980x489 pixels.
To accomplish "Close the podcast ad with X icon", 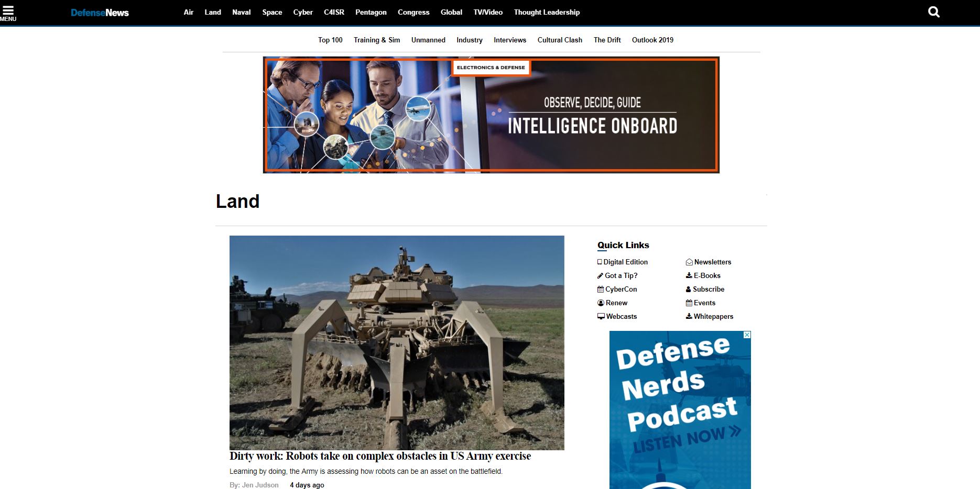I will pyautogui.click(x=747, y=335).
